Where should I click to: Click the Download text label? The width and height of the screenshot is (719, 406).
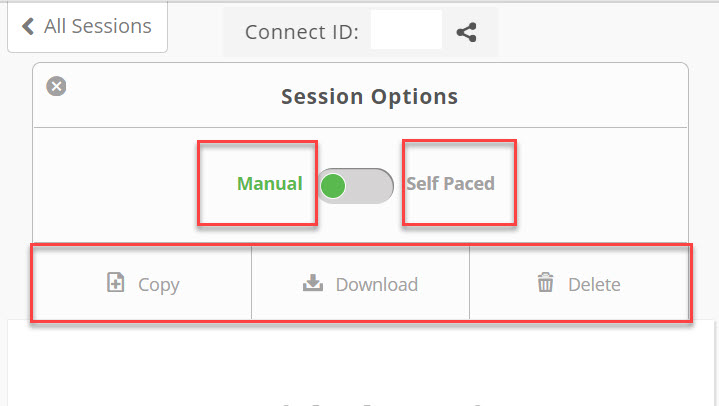pos(377,284)
